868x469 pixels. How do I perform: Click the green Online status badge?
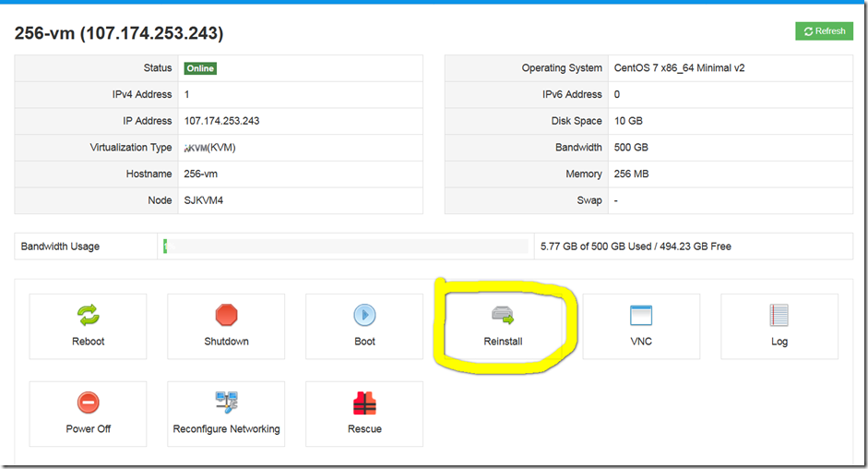[200, 68]
